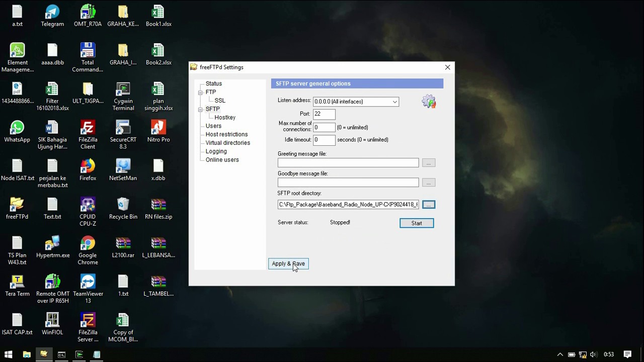The image size is (644, 362).
Task: Open Telegram desktop shortcut
Action: [52, 16]
